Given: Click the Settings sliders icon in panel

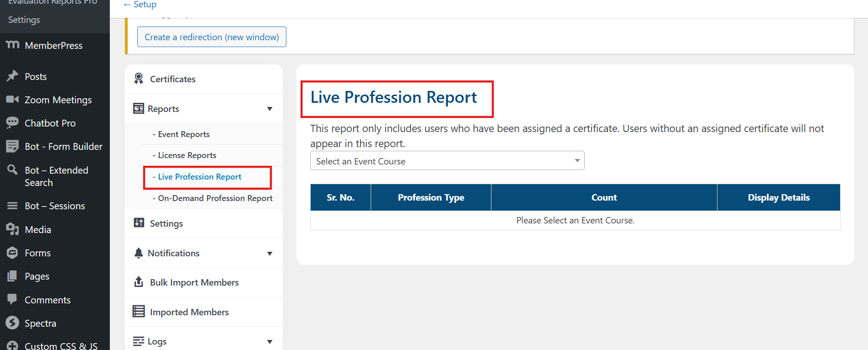Looking at the screenshot, I should tap(139, 223).
